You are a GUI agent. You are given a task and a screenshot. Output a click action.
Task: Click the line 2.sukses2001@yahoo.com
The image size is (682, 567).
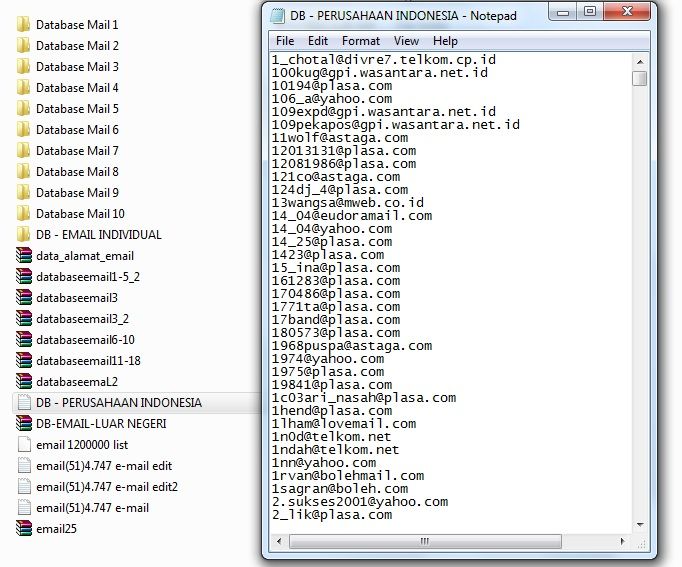tap(360, 502)
